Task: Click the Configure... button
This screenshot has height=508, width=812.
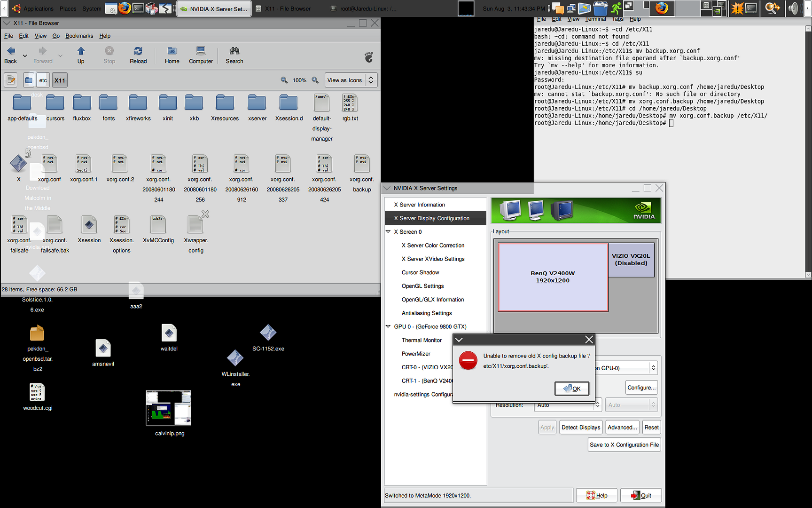Action: point(641,388)
